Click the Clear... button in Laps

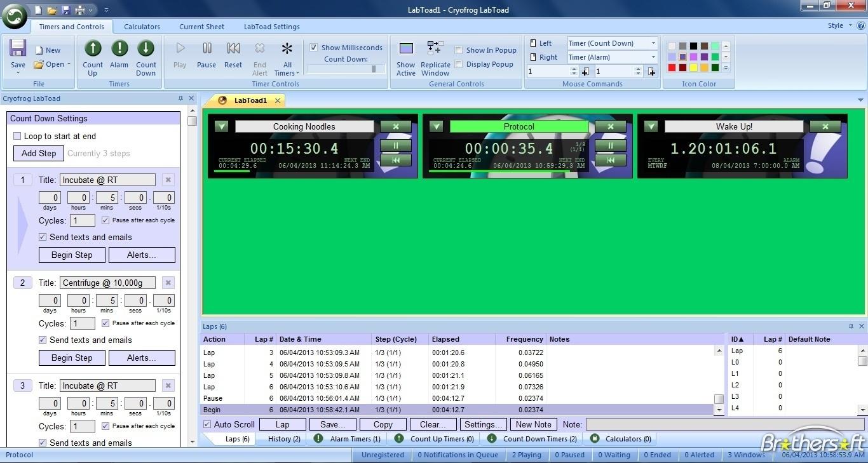point(433,424)
